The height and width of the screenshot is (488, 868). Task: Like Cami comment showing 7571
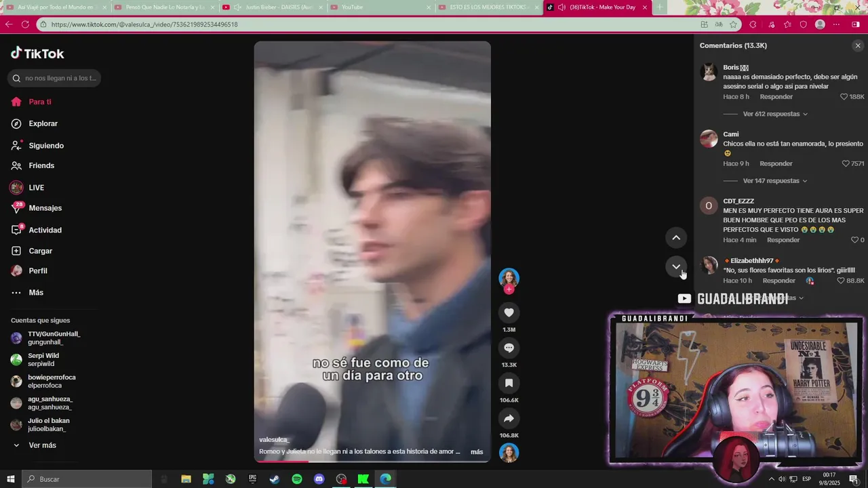846,164
